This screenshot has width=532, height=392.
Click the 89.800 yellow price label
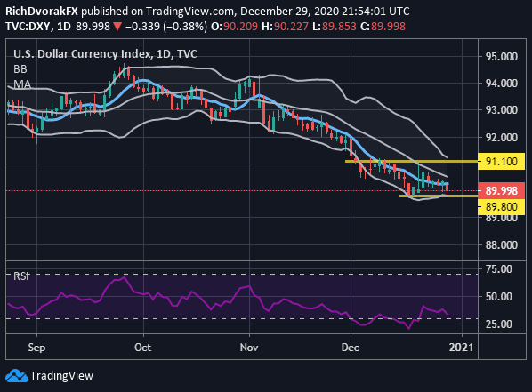(501, 206)
